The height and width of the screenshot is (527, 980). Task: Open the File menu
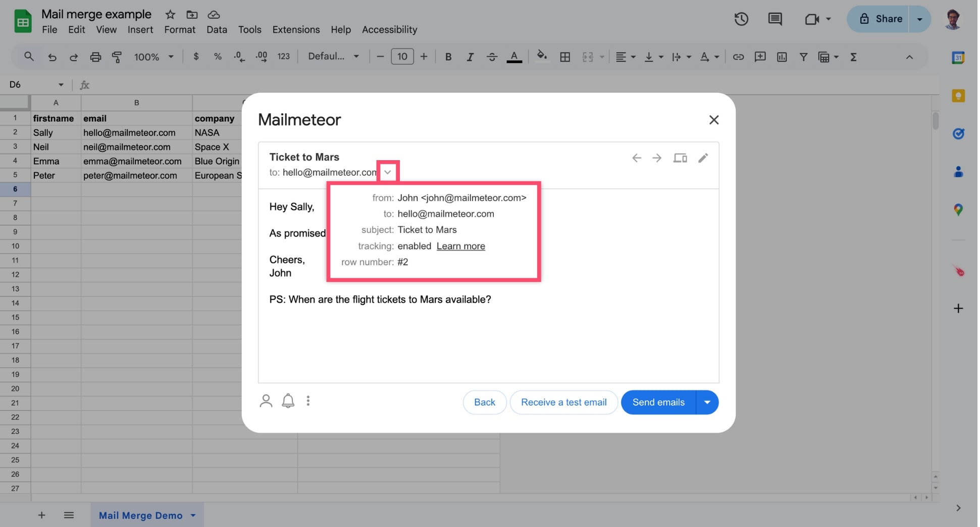click(x=49, y=30)
